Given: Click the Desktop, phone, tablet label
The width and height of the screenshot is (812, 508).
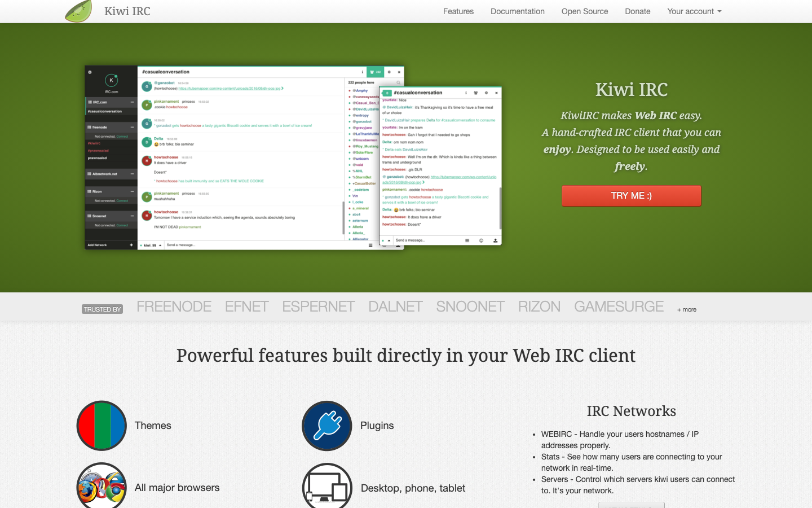Looking at the screenshot, I should [413, 488].
